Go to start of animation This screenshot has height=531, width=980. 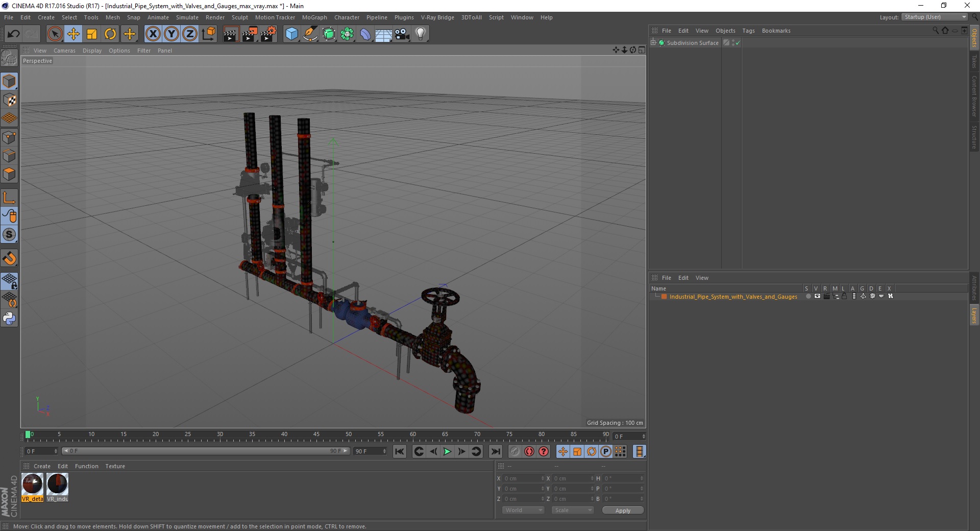pyautogui.click(x=400, y=451)
